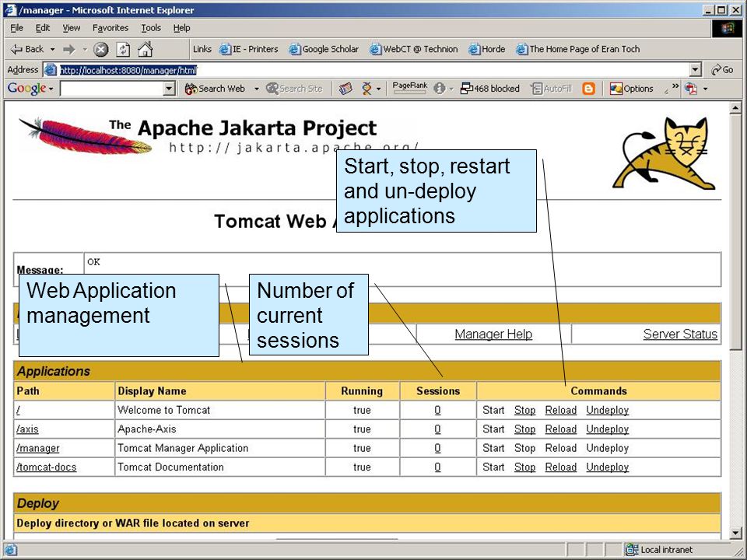Image resolution: width=747 pixels, height=560 pixels.
Task: Click the page info icon next to PageRank
Action: pos(439,89)
